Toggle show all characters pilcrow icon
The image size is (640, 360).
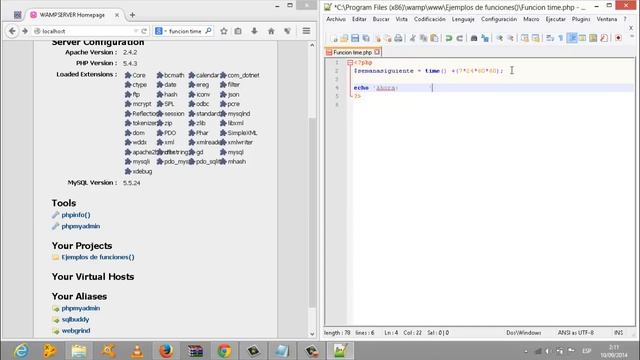[561, 38]
